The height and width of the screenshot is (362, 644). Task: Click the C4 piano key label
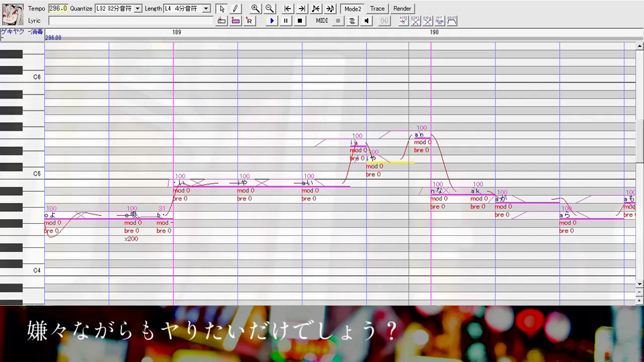coord(37,270)
